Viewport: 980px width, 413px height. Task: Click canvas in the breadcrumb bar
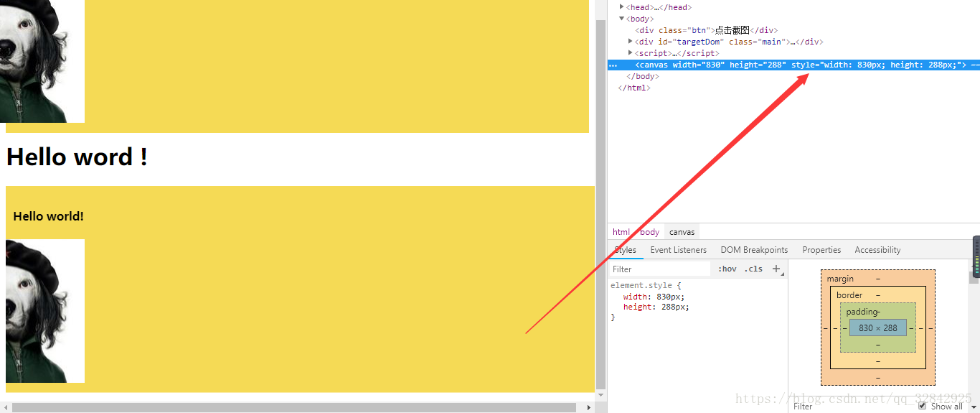click(682, 232)
